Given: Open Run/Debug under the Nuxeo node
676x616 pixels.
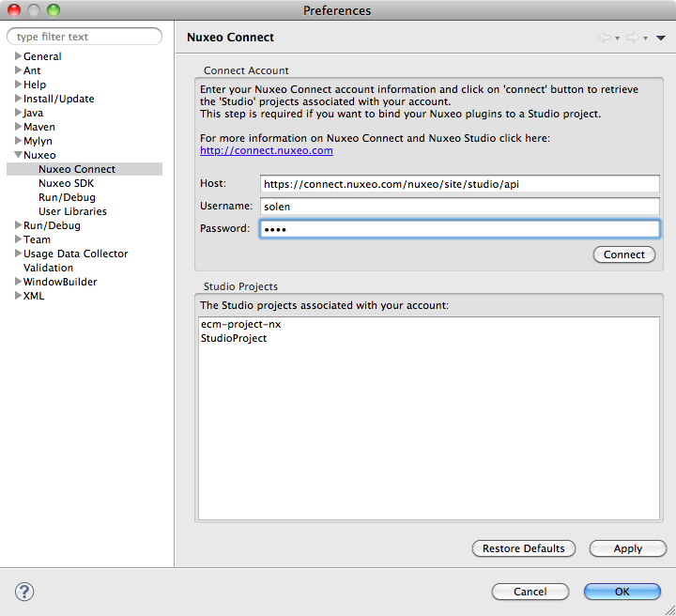Looking at the screenshot, I should (x=67, y=197).
